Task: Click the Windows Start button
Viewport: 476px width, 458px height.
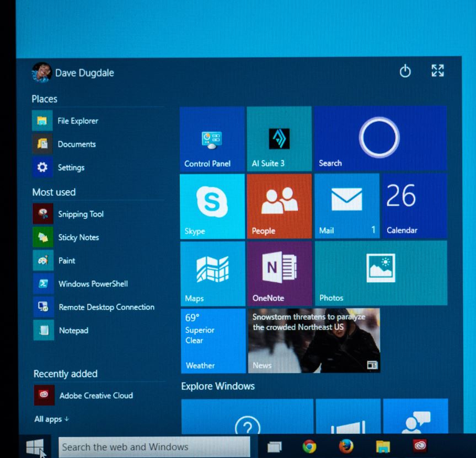Action: (35, 447)
